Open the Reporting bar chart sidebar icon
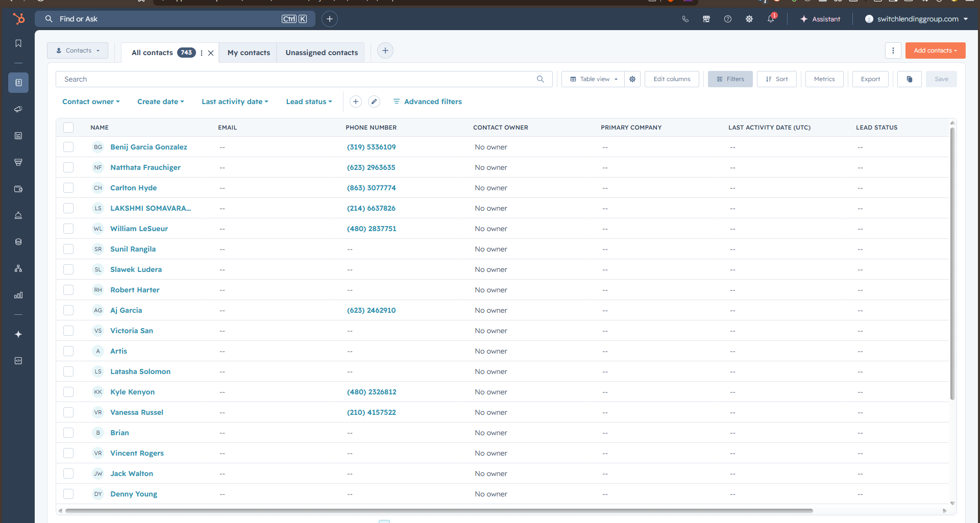 point(18,295)
